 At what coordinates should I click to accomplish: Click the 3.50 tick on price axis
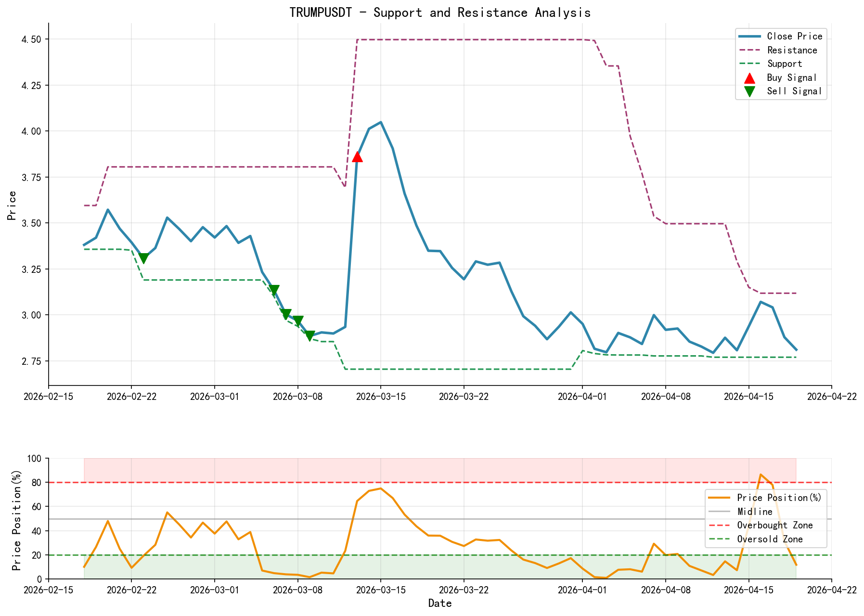[x=32, y=223]
